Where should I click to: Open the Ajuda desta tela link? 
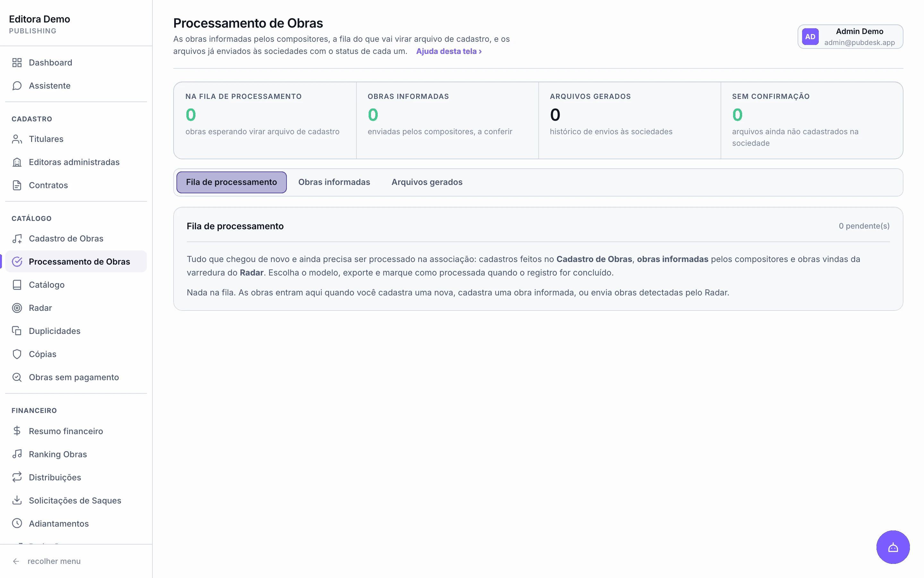[449, 51]
